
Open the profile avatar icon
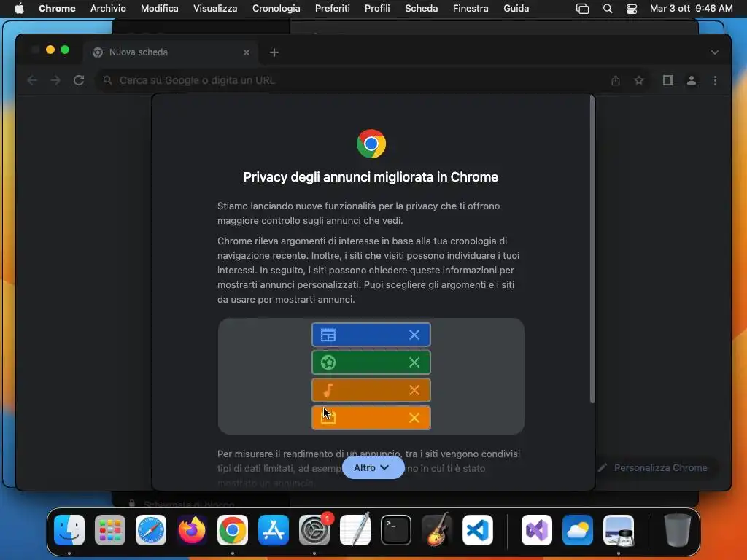692,80
